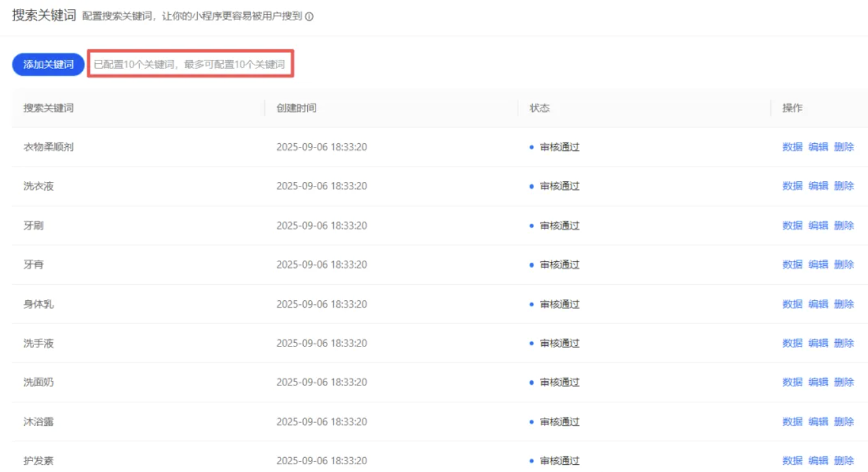Click 删除 for keyword 牙刷
The image size is (868, 472).
pos(845,226)
